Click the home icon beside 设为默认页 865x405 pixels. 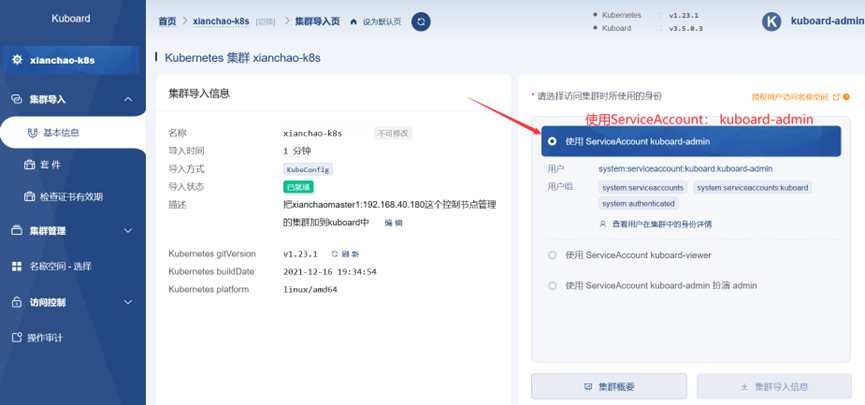point(354,22)
